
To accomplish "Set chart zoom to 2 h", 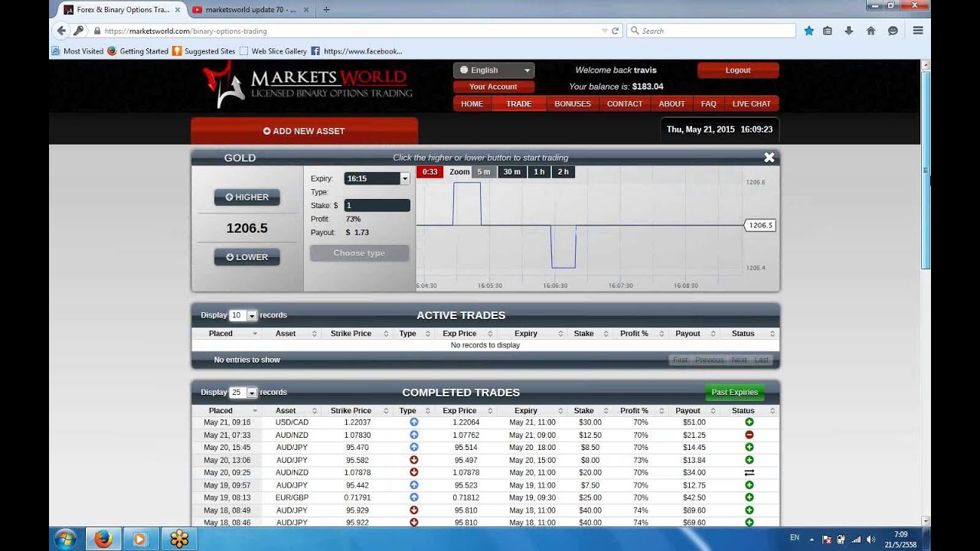I will pos(563,172).
